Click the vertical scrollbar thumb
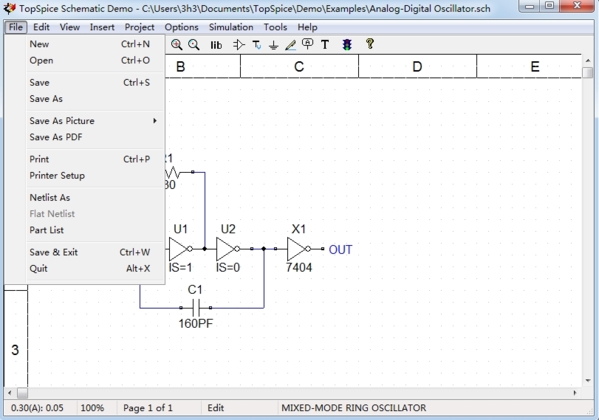599x420 pixels. click(588, 73)
